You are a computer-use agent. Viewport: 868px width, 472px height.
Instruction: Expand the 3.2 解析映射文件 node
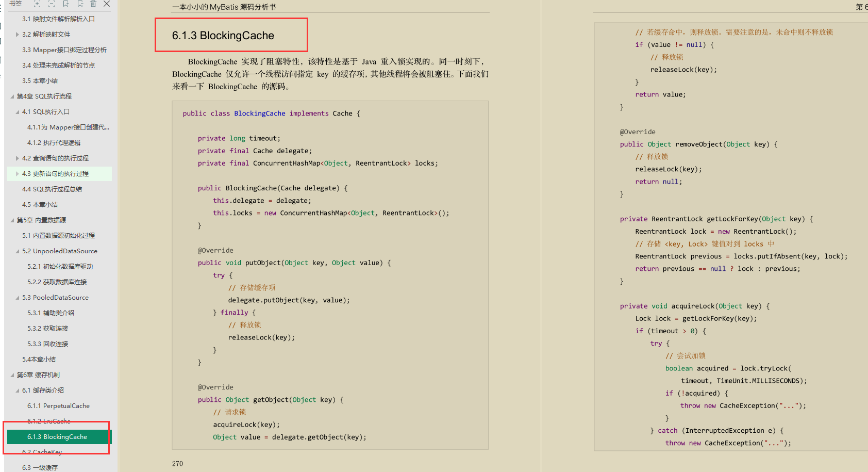(x=18, y=35)
